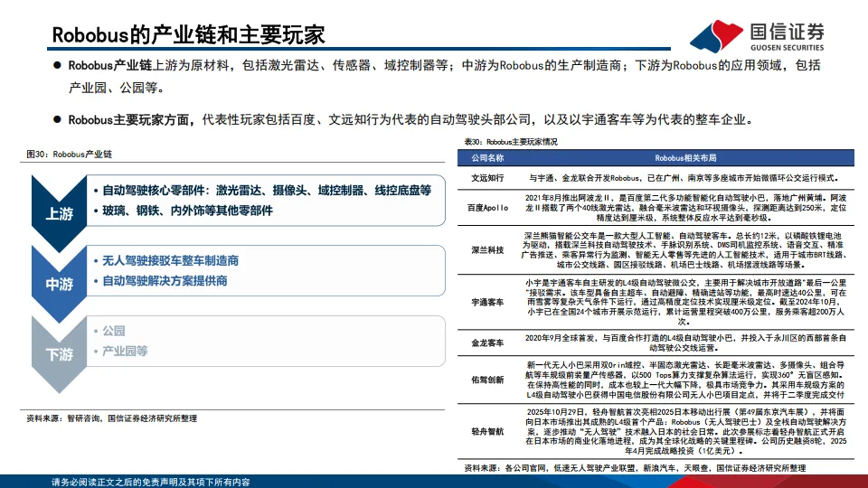
Task: Click the description starting 2020年9月全球首发
Action: tap(685, 343)
